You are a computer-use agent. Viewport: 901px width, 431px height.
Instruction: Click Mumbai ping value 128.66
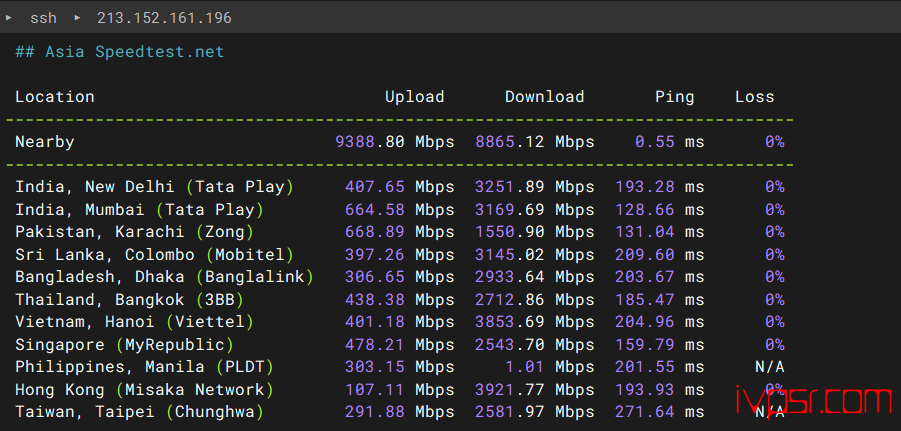(x=645, y=209)
